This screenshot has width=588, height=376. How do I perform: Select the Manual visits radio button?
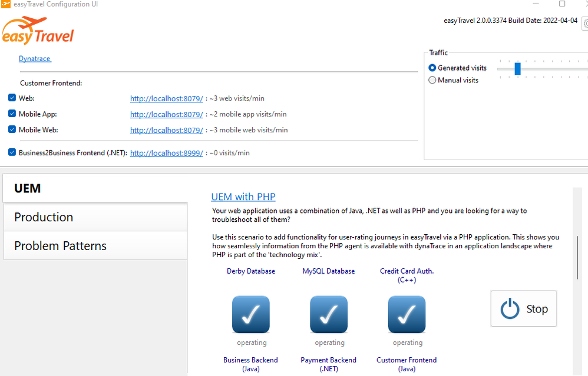click(x=432, y=80)
